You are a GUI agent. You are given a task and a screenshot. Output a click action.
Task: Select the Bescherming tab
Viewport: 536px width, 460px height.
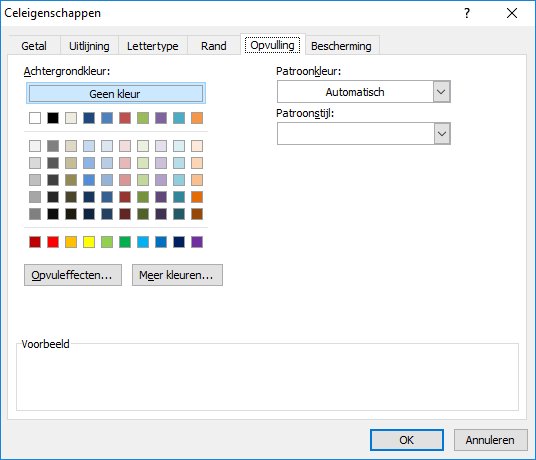tap(341, 46)
